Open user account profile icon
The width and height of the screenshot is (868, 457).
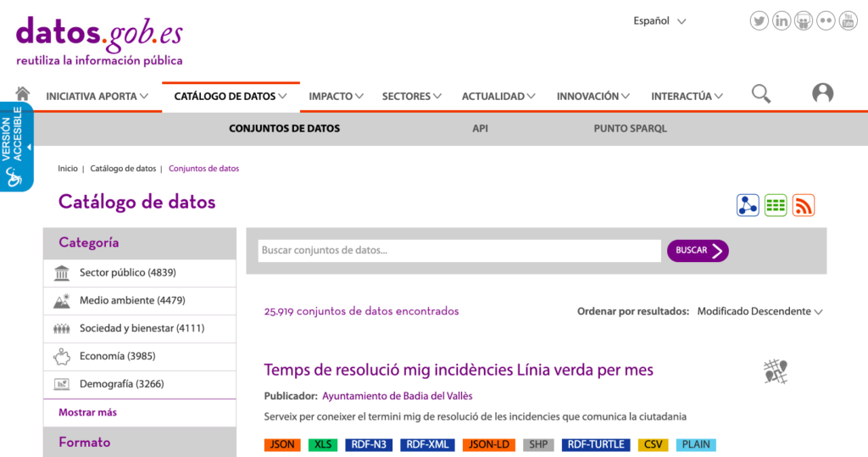(822, 93)
